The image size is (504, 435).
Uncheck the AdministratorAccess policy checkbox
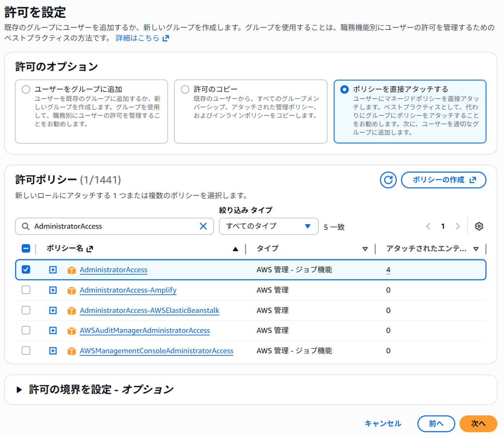coord(26,270)
